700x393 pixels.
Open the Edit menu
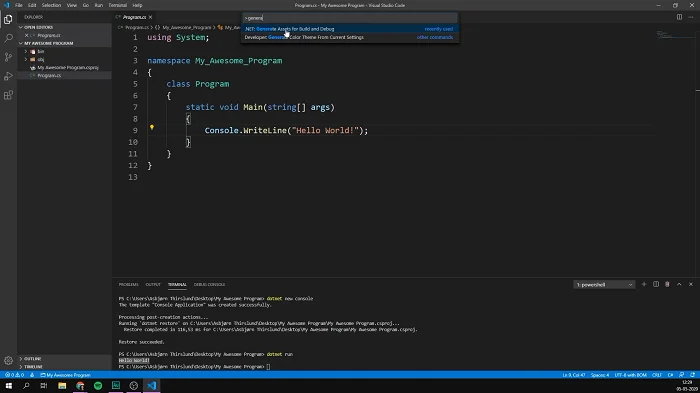[32, 5]
